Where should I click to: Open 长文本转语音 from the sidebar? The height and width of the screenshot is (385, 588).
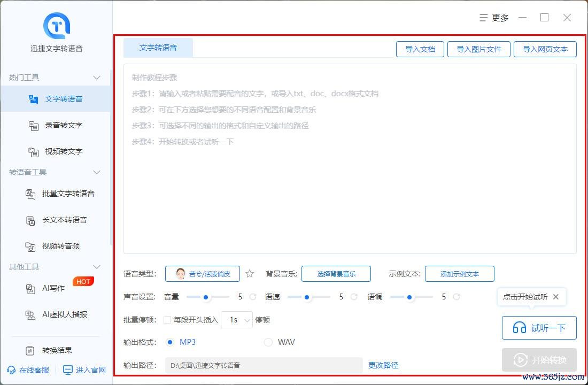[31, 220]
